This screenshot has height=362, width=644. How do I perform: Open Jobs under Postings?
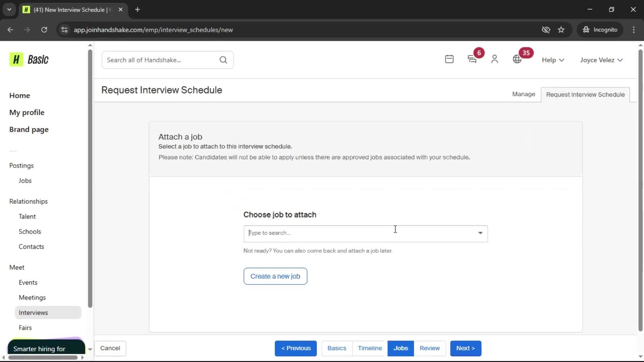[25, 181]
